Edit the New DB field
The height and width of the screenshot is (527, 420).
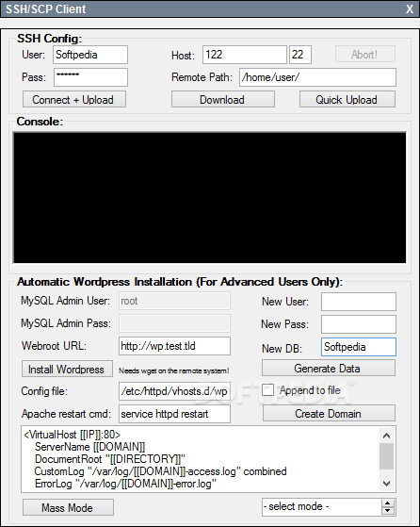359,347
